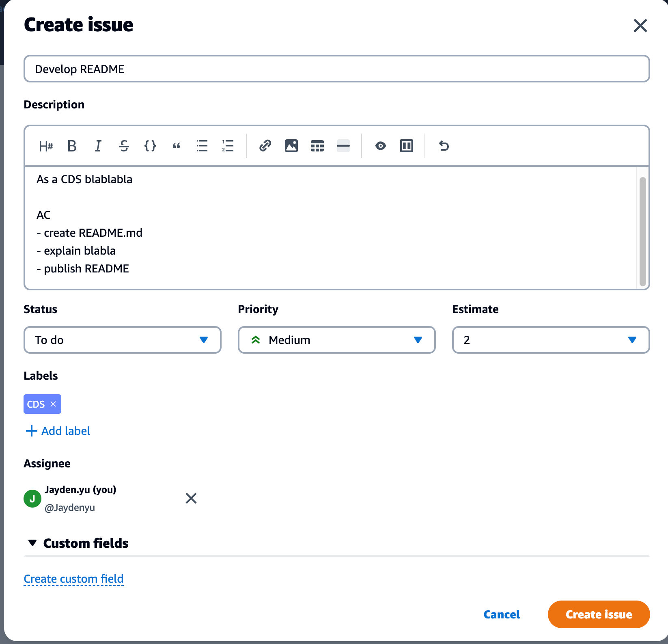
Task: Click the text "As a CDS blablabla"
Action: coord(84,179)
